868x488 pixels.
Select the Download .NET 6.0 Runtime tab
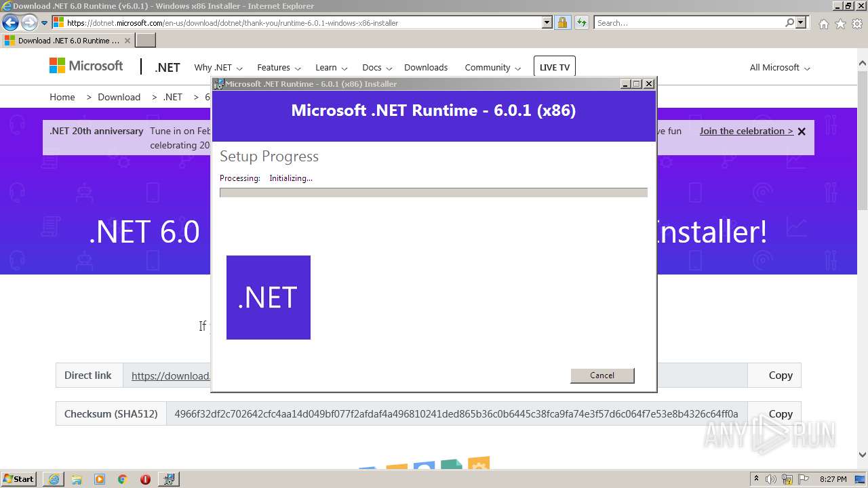pos(67,41)
